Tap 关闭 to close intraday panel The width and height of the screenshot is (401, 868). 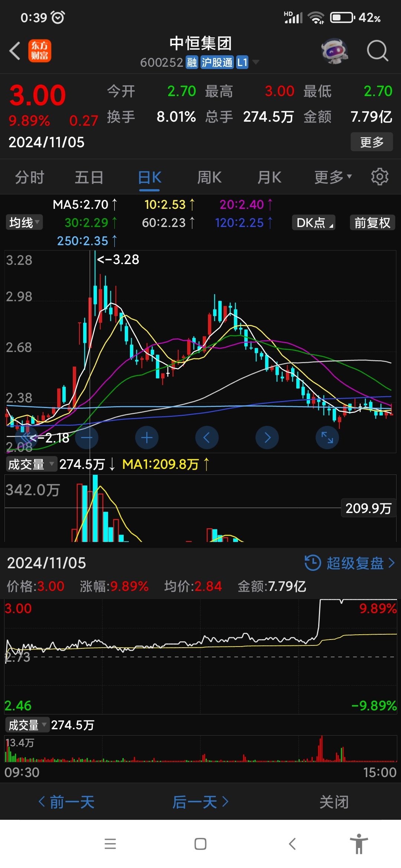pyautogui.click(x=334, y=802)
